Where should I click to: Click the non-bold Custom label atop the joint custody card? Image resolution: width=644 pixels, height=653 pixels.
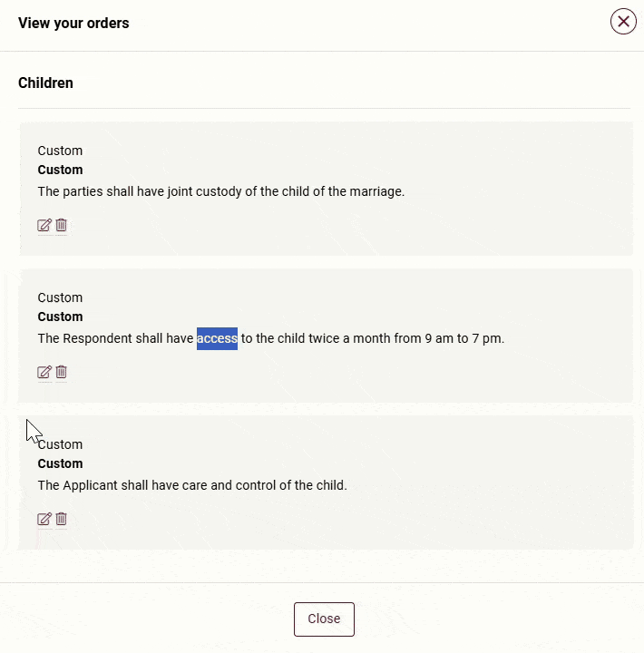coord(60,151)
